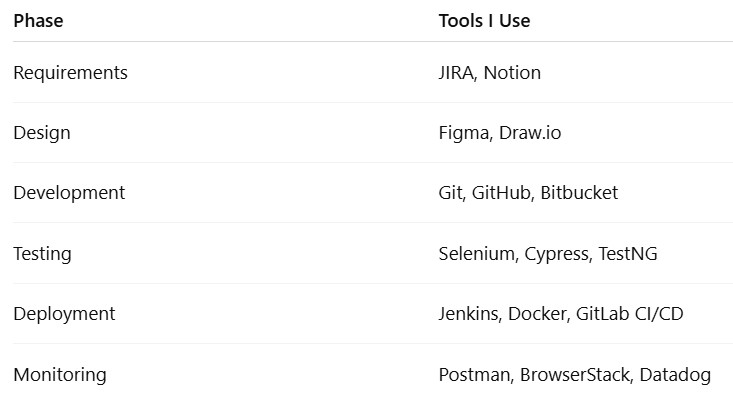
Task: Click the word Figma in Design row
Action: 464,133
